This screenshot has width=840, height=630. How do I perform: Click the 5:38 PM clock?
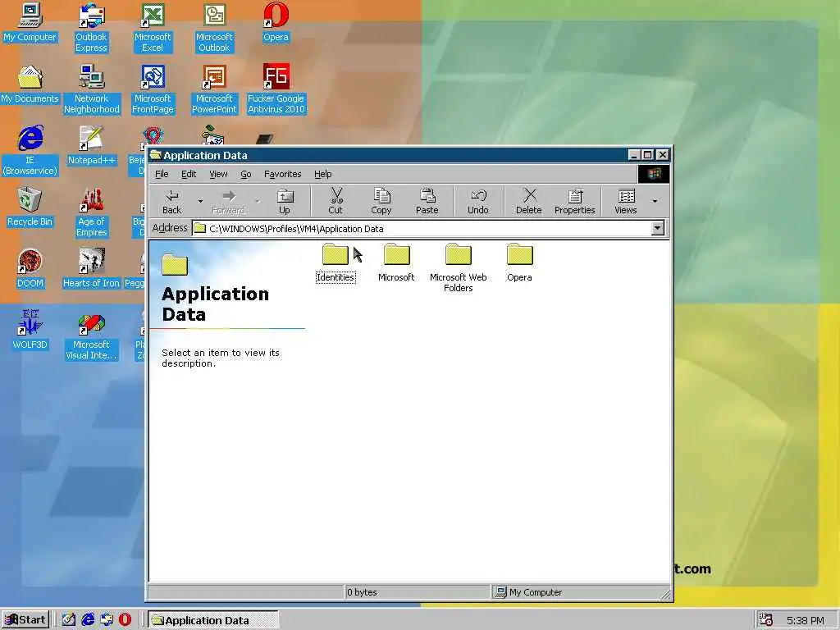tap(806, 620)
